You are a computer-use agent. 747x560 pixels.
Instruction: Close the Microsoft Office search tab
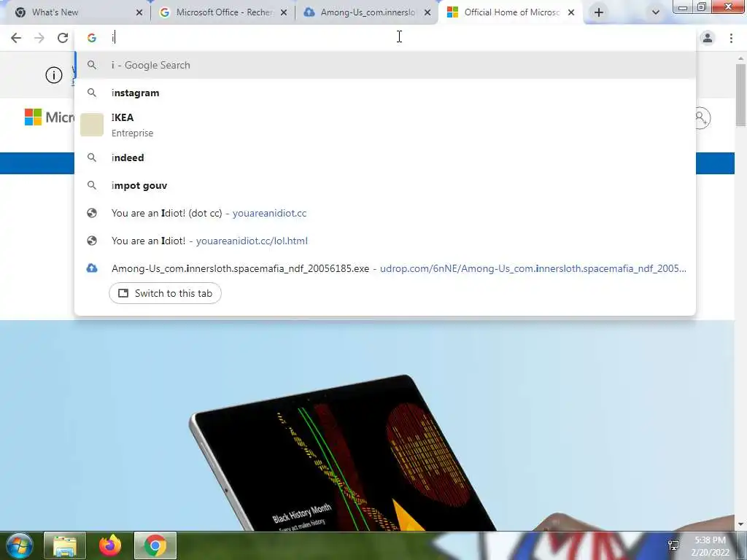pyautogui.click(x=284, y=12)
